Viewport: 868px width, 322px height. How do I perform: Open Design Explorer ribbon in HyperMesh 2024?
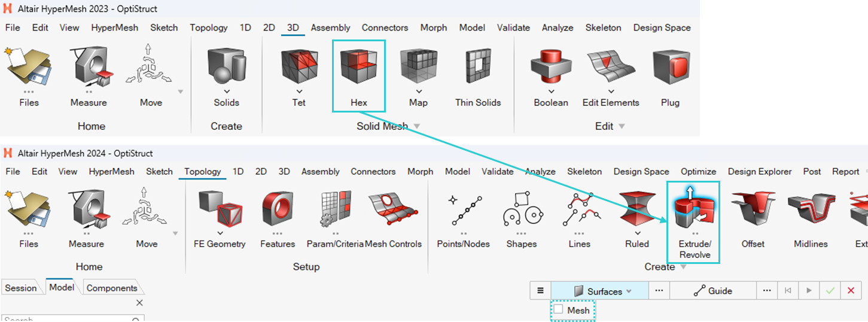760,171
